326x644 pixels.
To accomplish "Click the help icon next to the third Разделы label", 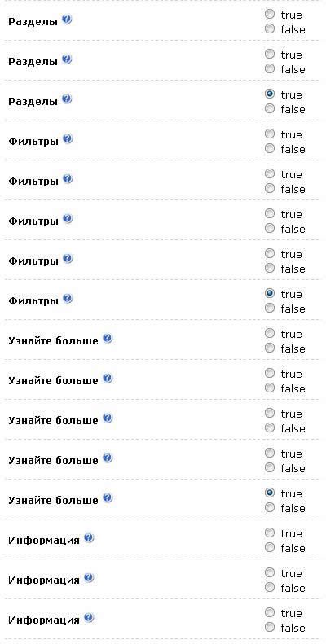I will tap(67, 99).
